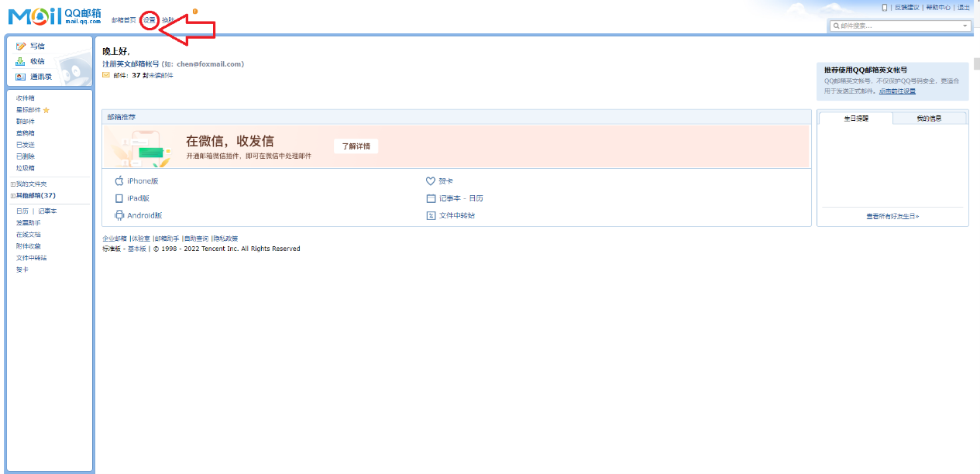980x474 pixels.
Task: Click the 退出 logout link
Action: click(963, 7)
